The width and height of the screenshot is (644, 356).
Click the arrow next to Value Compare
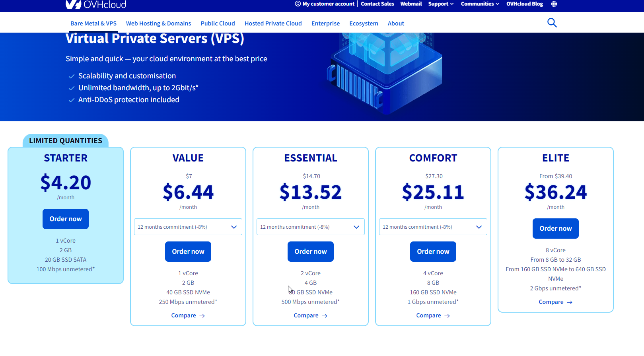pyautogui.click(x=202, y=316)
